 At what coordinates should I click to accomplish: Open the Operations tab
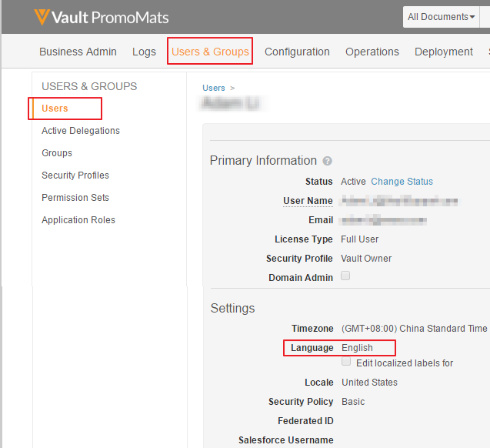tap(372, 52)
